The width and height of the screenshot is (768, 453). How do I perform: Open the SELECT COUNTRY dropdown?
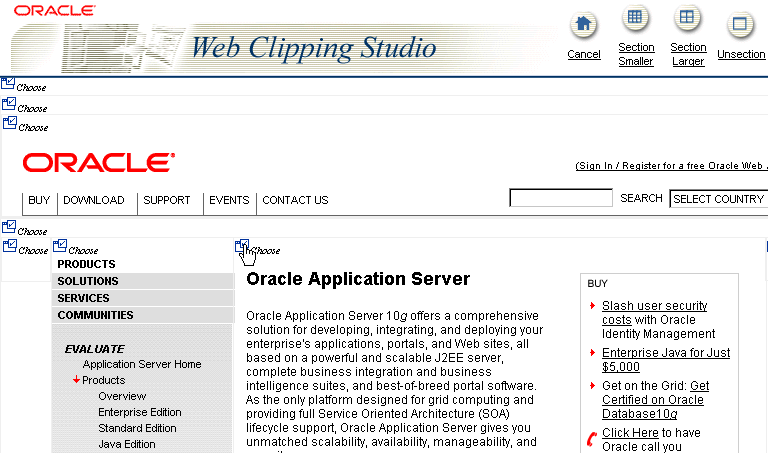(x=719, y=199)
